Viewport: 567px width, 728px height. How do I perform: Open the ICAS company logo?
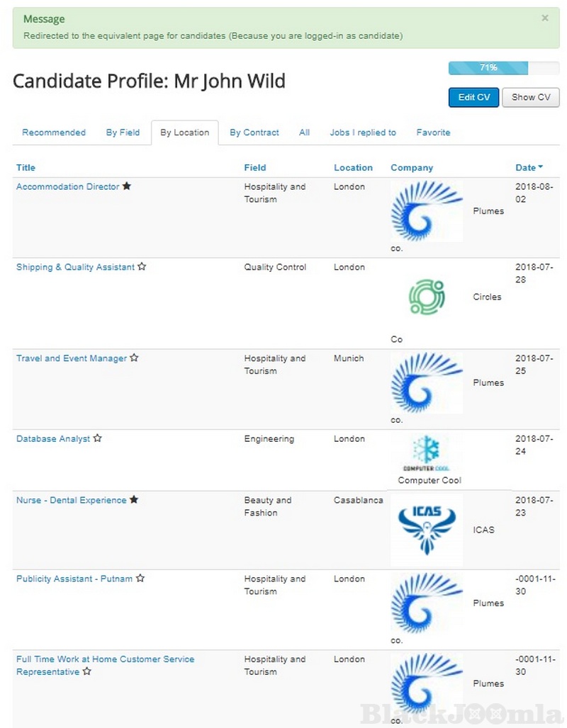427,530
